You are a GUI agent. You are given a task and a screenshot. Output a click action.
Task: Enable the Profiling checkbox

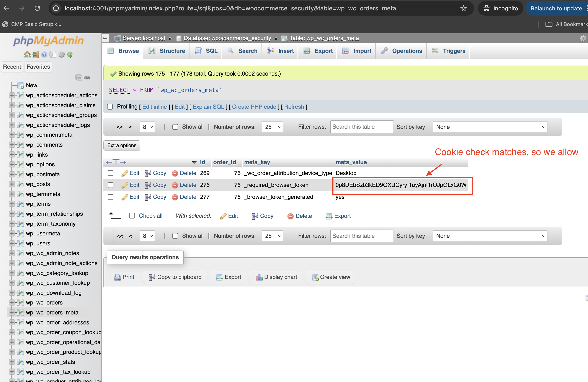[110, 107]
